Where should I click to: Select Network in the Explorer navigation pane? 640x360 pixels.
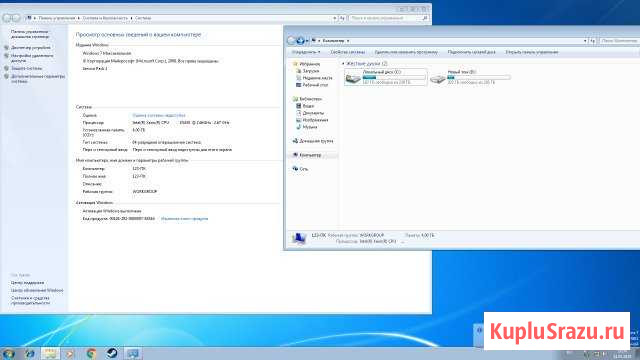(304, 169)
